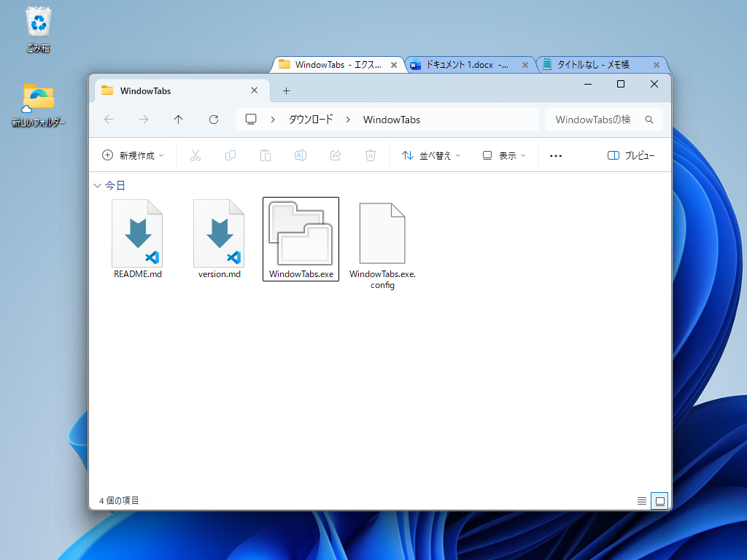This screenshot has width=747, height=560.
Task: Cut the selected file using scissors icon
Action: coord(195,155)
